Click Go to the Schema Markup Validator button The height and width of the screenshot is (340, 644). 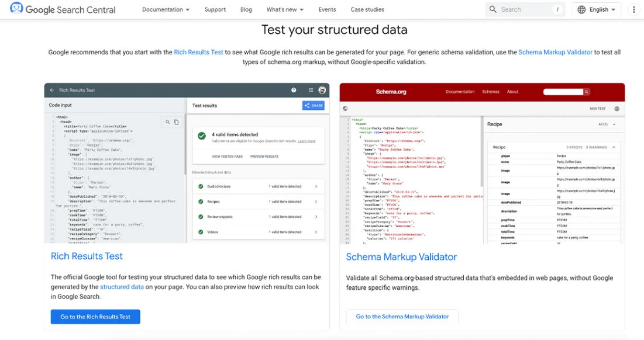click(402, 317)
